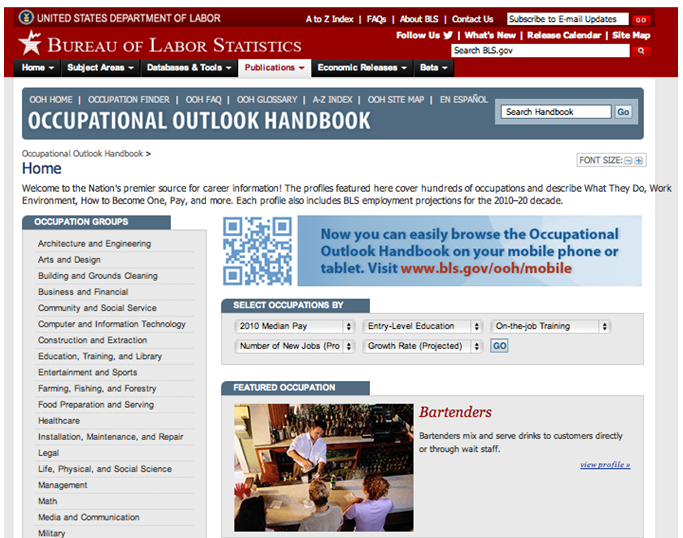The height and width of the screenshot is (538, 683).
Task: Go to OOH HOME
Action: (x=51, y=100)
